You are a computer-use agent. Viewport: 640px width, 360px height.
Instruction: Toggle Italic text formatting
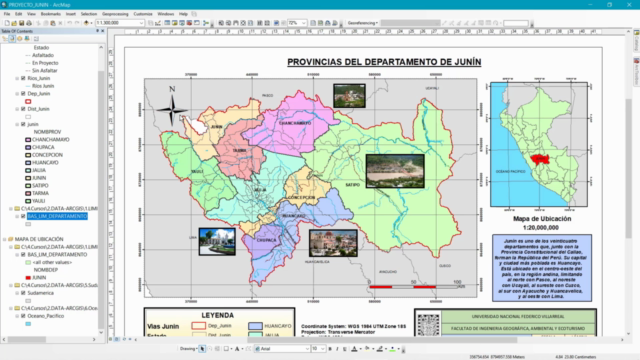coord(337,349)
